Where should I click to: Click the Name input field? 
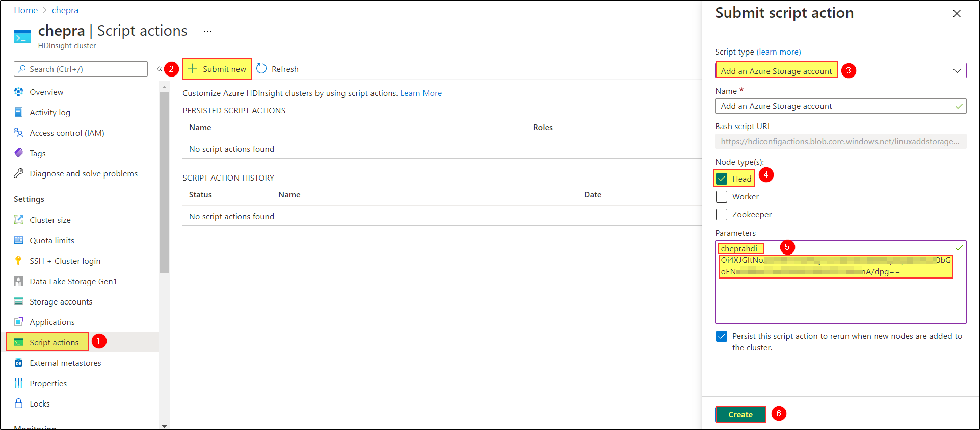point(841,106)
